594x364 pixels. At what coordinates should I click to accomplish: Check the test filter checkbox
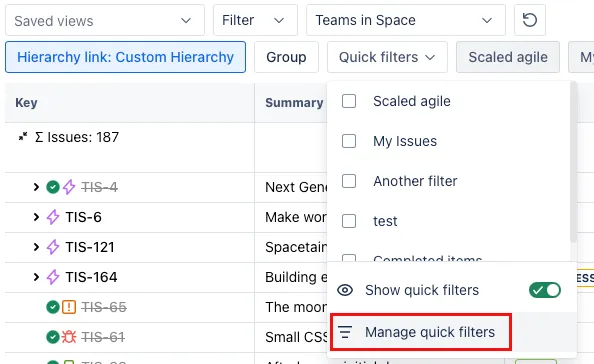tap(349, 221)
